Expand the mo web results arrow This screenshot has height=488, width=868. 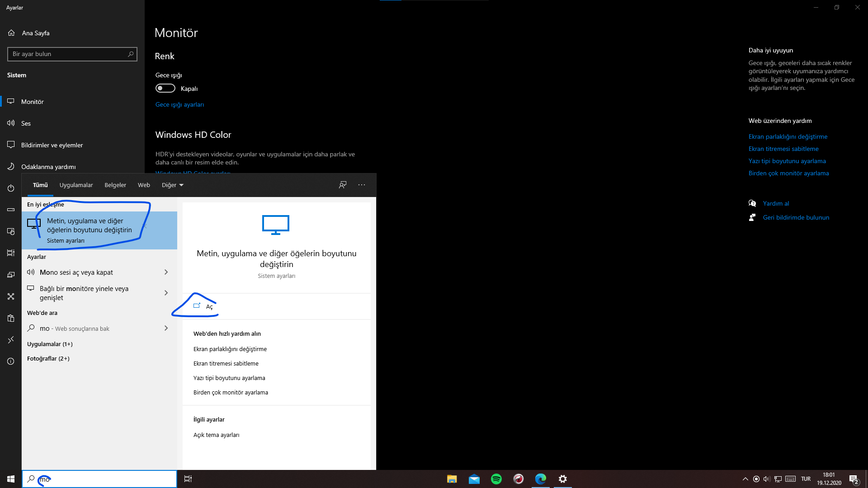(x=166, y=328)
